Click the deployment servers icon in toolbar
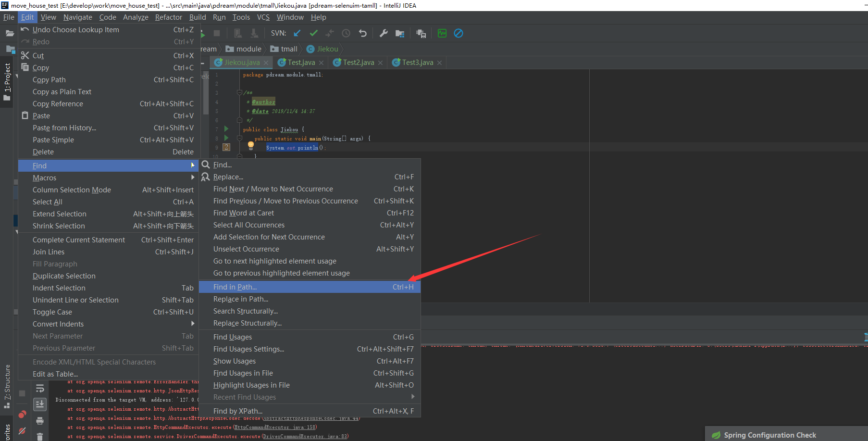 [421, 33]
